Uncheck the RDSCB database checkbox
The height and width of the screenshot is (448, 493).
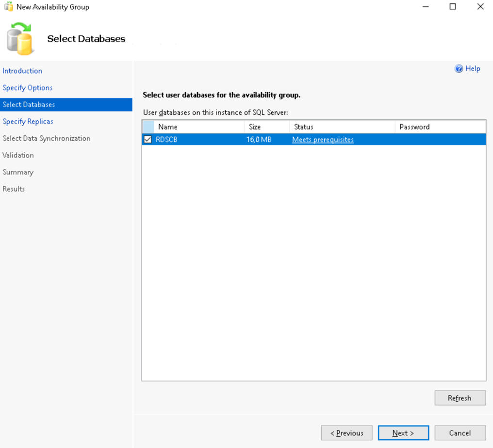(x=148, y=140)
